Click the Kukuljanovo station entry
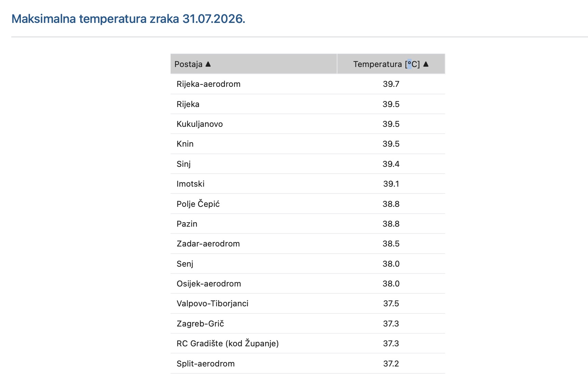 click(200, 124)
